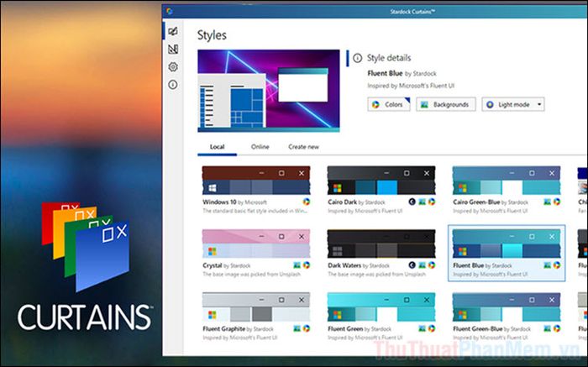588x367 pixels.
Task: Switch to the Local tab
Action: (x=217, y=147)
